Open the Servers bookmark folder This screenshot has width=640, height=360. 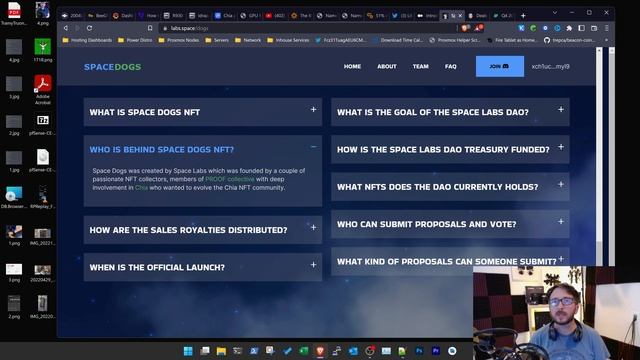(x=217, y=40)
